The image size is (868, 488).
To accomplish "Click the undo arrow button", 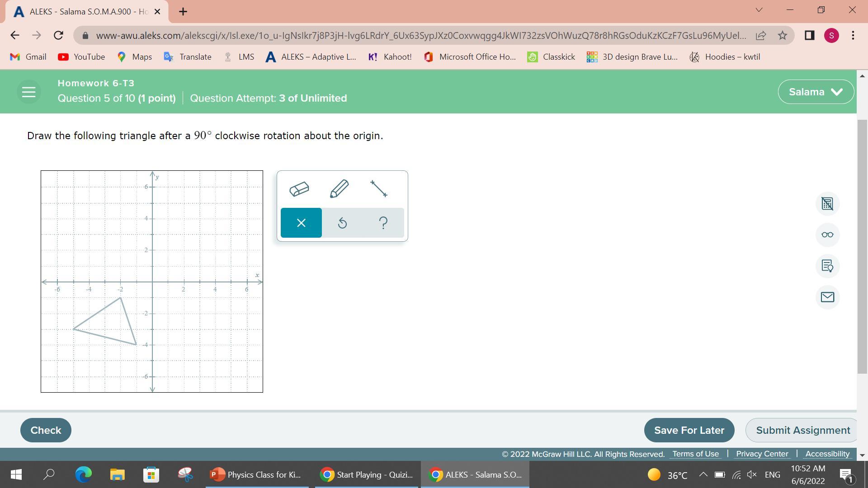I will 342,223.
